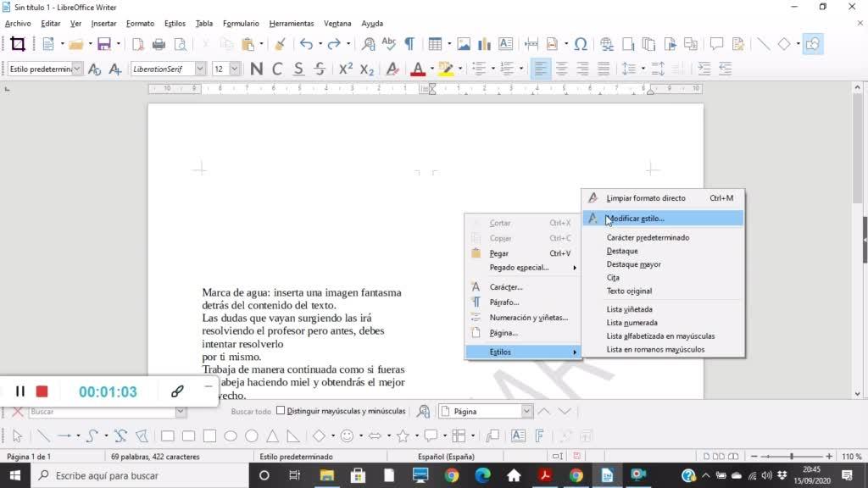Viewport: 868px width, 488px height.
Task: Click the yellow highlight color swatch
Action: tap(446, 69)
